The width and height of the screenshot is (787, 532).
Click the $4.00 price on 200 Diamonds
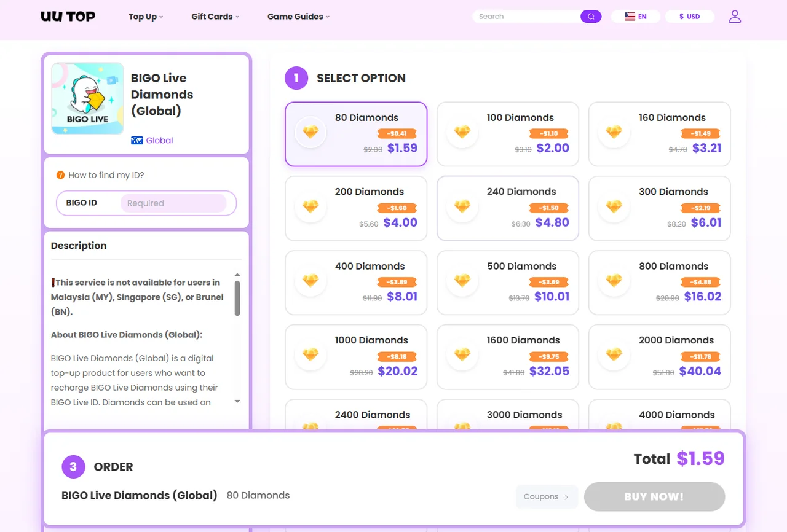point(400,222)
